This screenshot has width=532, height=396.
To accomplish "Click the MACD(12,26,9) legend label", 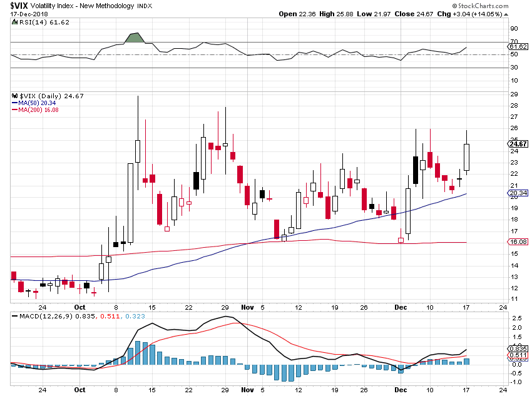I will click(x=46, y=316).
